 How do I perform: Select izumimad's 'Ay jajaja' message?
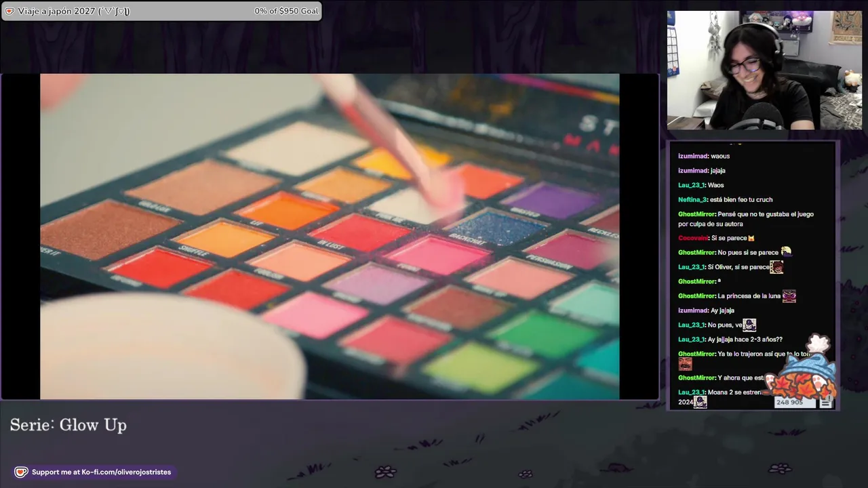[x=722, y=310]
